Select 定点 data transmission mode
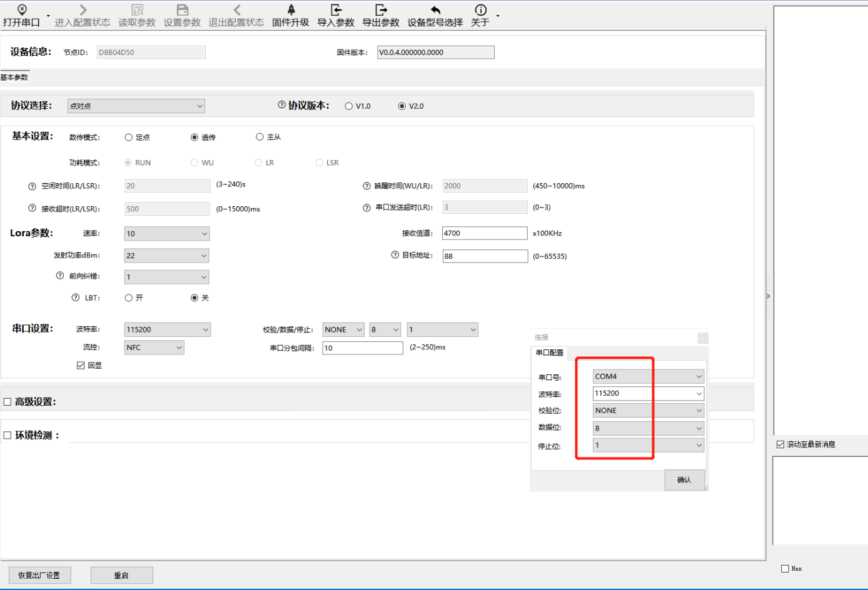The image size is (868, 590). point(129,137)
